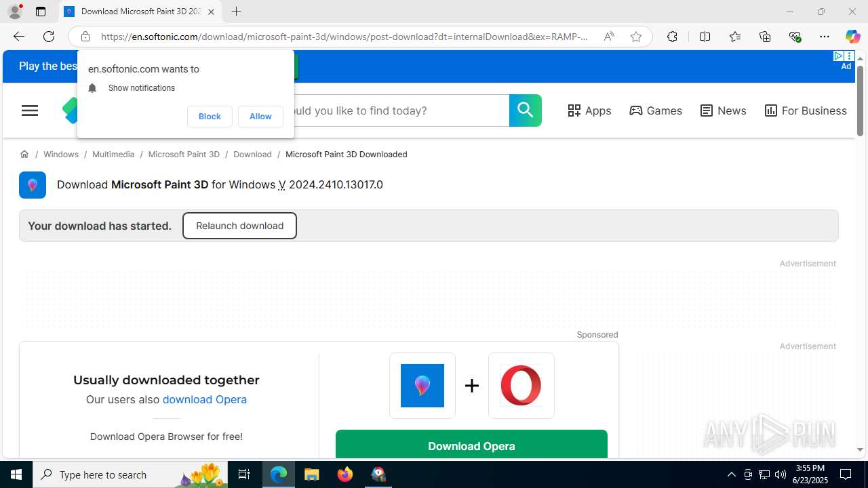Open Browser essentials icon
The image size is (868, 488).
[795, 37]
